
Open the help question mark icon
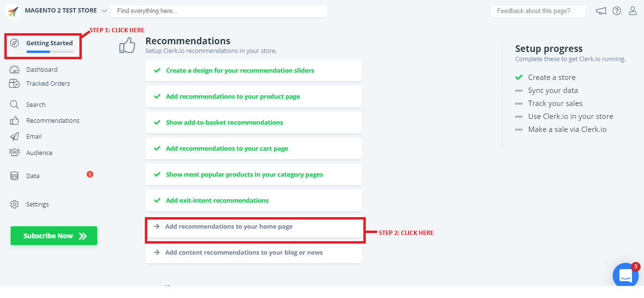coord(617,11)
